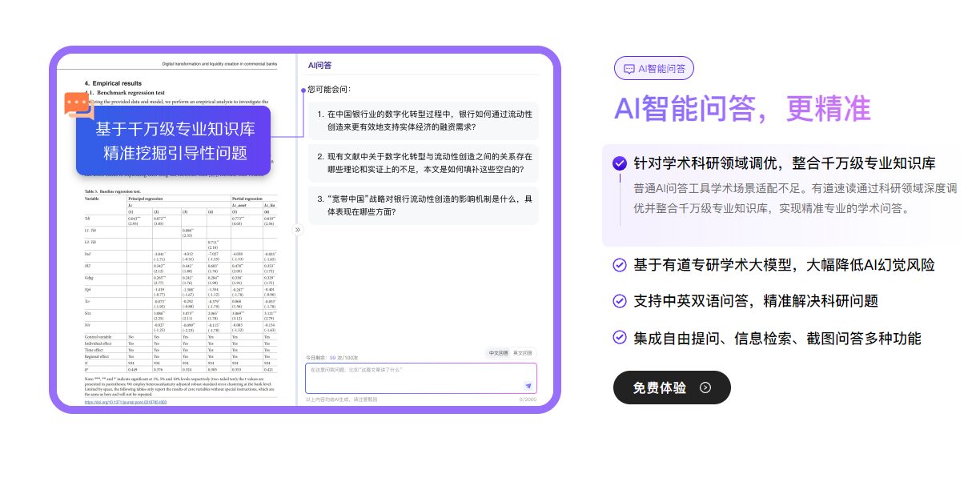Click the check icon beside 支持中英双语问答

[619, 301]
